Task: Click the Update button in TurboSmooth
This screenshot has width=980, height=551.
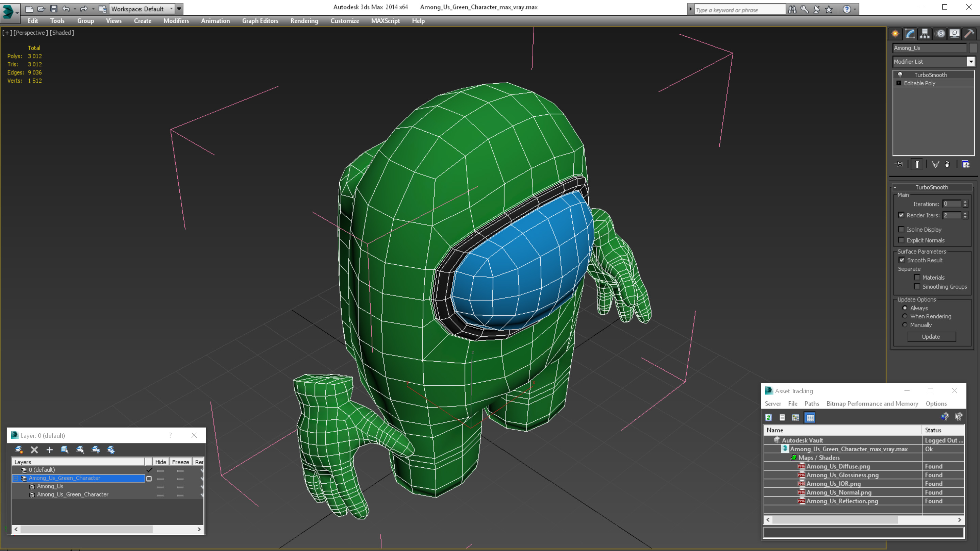Action: click(931, 336)
